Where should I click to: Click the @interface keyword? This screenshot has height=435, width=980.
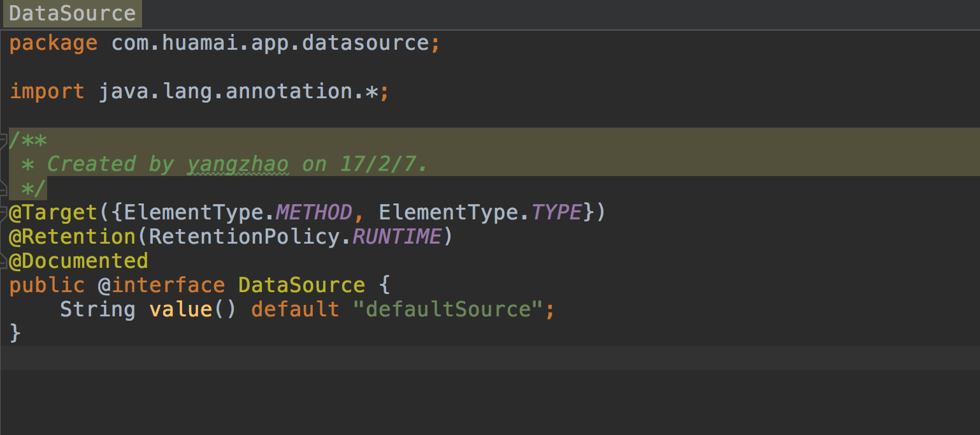coord(161,285)
